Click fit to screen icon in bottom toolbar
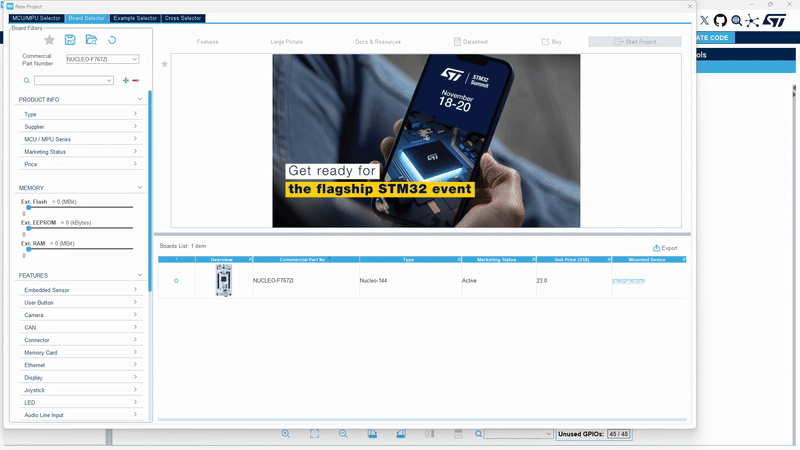 [314, 434]
